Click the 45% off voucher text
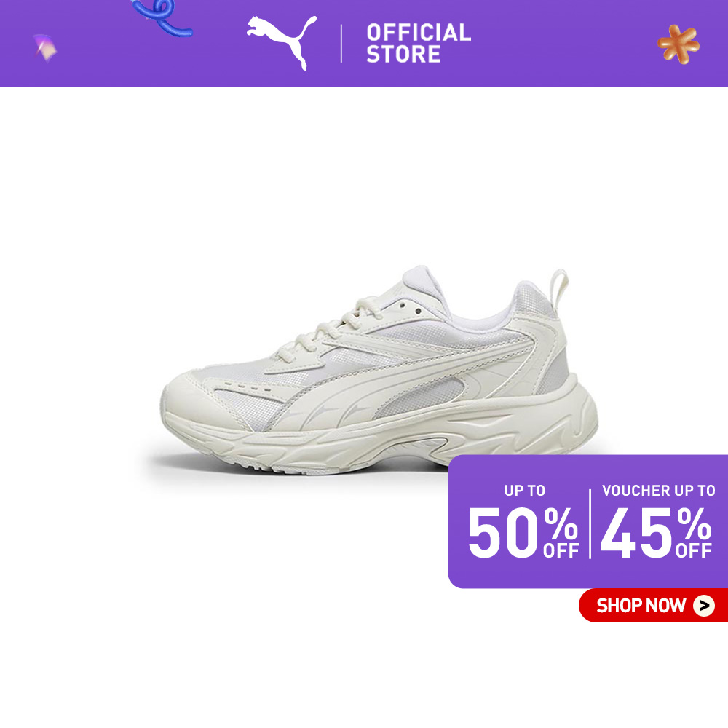Image resolution: width=728 pixels, height=728 pixels. pyautogui.click(x=656, y=533)
